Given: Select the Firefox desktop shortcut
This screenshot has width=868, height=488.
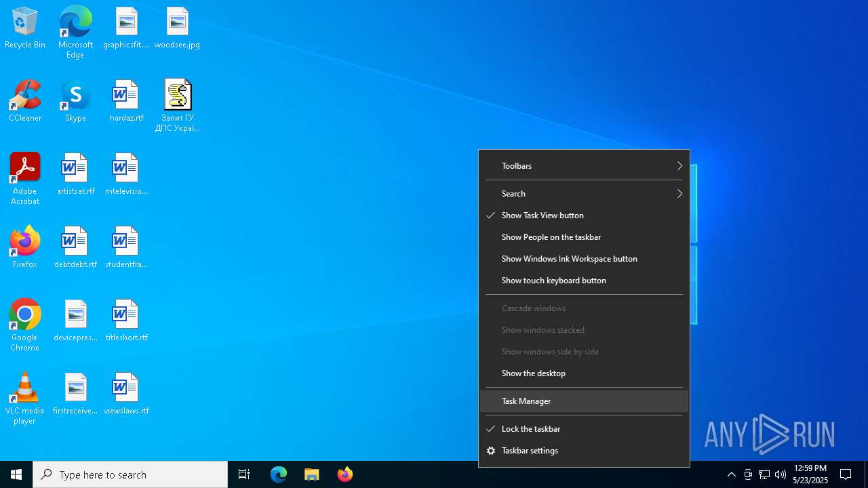Looking at the screenshot, I should [x=25, y=248].
